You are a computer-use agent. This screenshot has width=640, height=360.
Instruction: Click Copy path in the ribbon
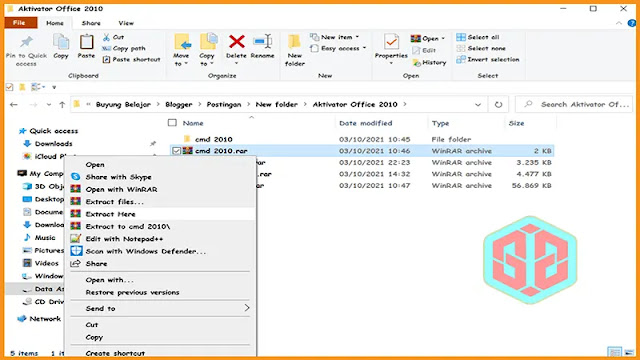pyautogui.click(x=124, y=48)
